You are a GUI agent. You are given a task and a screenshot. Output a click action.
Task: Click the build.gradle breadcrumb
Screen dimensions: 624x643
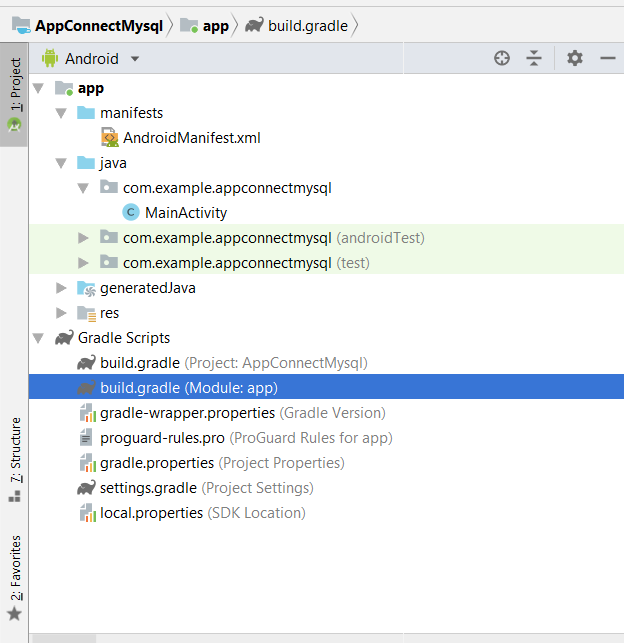(x=308, y=26)
